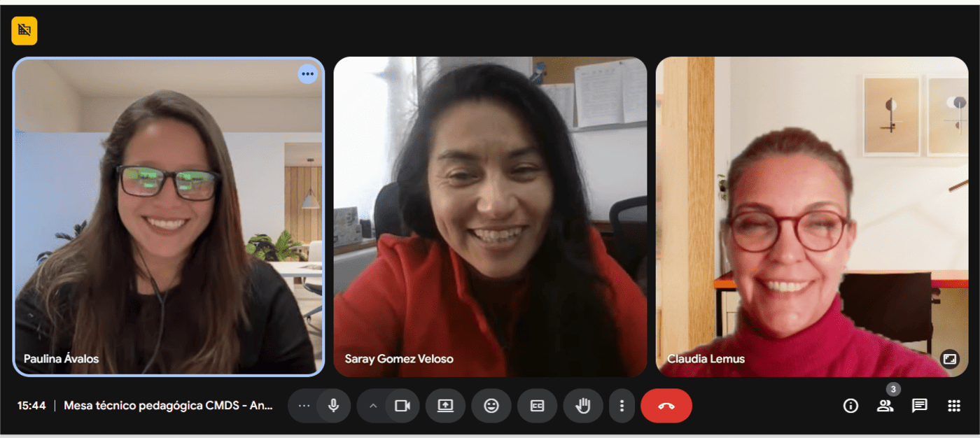The width and height of the screenshot is (980, 438).
Task: Click the 15:44 meeting clock
Action: (x=31, y=406)
